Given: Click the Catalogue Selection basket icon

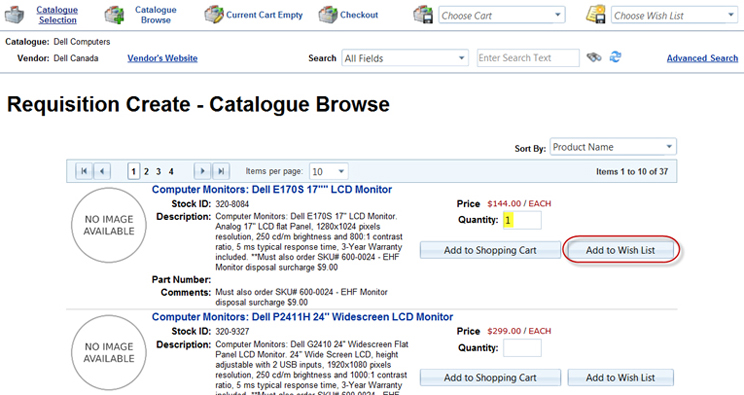Looking at the screenshot, I should coord(14,15).
